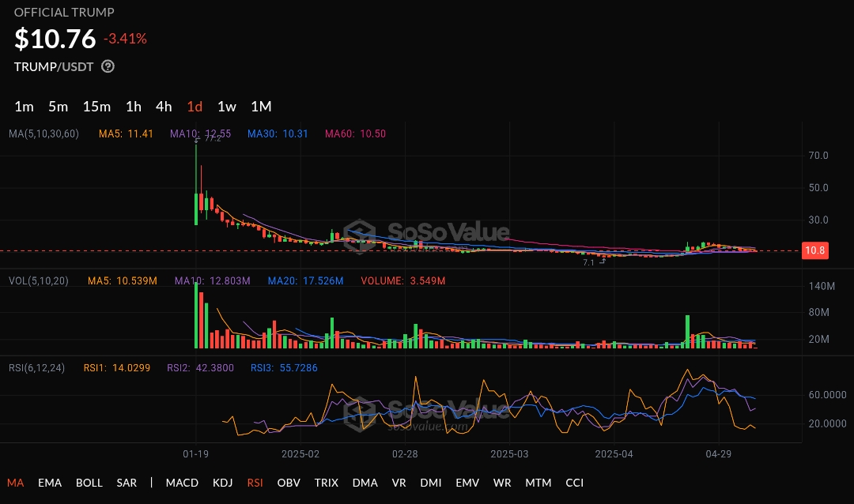Show the MACD sub-indicator
This screenshot has width=854, height=504.
tap(182, 483)
